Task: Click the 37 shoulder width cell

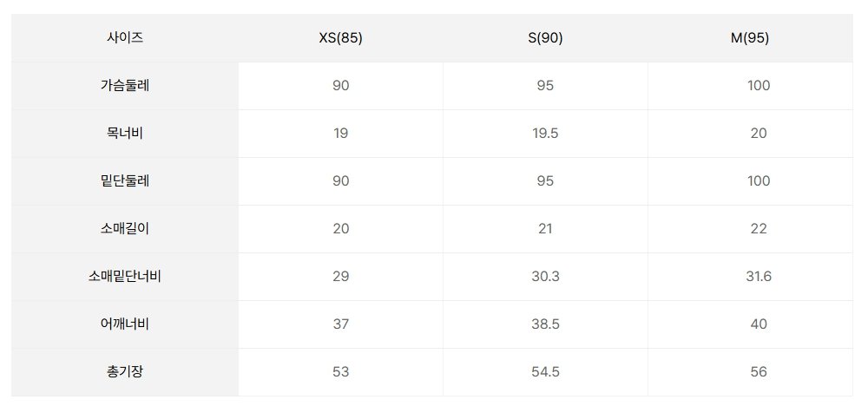Action: tap(341, 324)
